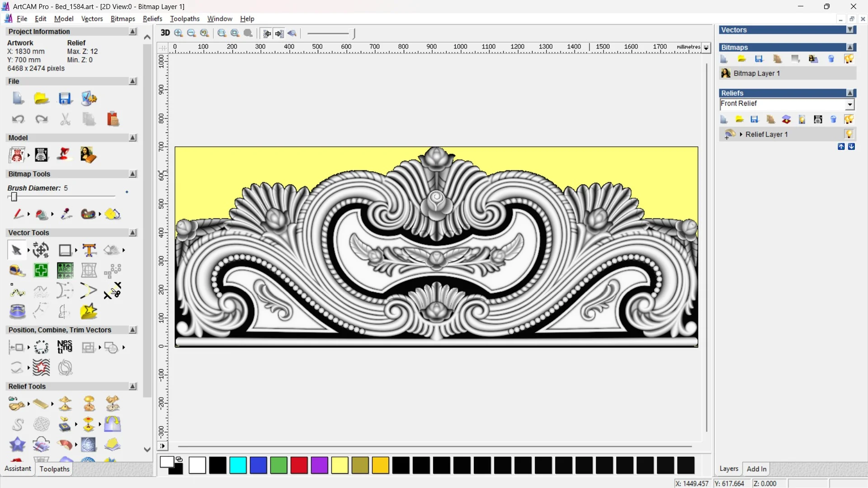Click the Paste clipboard icon

pyautogui.click(x=113, y=119)
